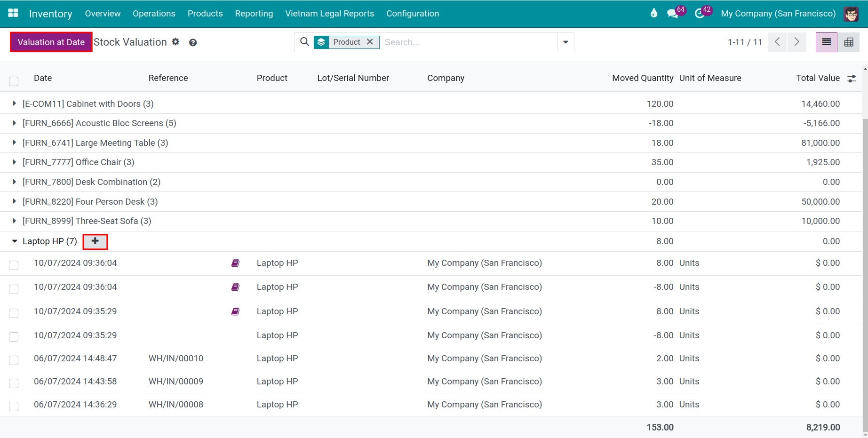Click the Product grouping layers icon
868x438 pixels.
point(321,42)
